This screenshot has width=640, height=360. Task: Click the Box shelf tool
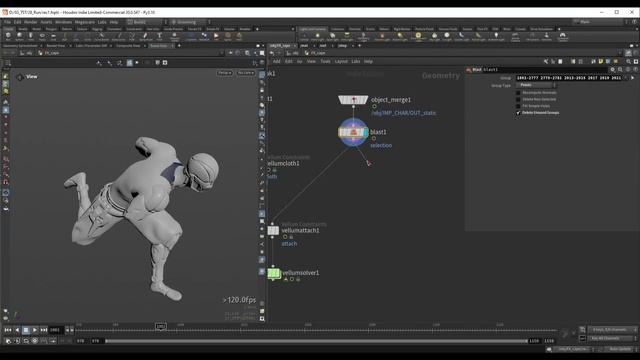pos(8,37)
